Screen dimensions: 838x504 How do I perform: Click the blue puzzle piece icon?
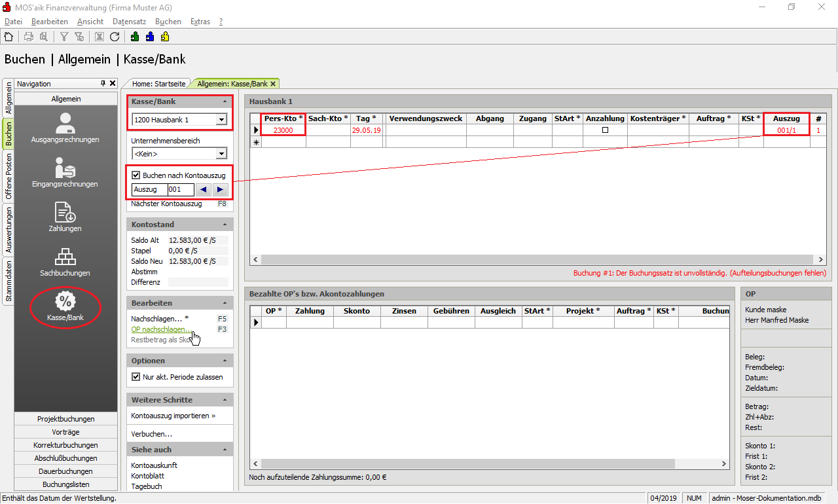click(x=150, y=37)
